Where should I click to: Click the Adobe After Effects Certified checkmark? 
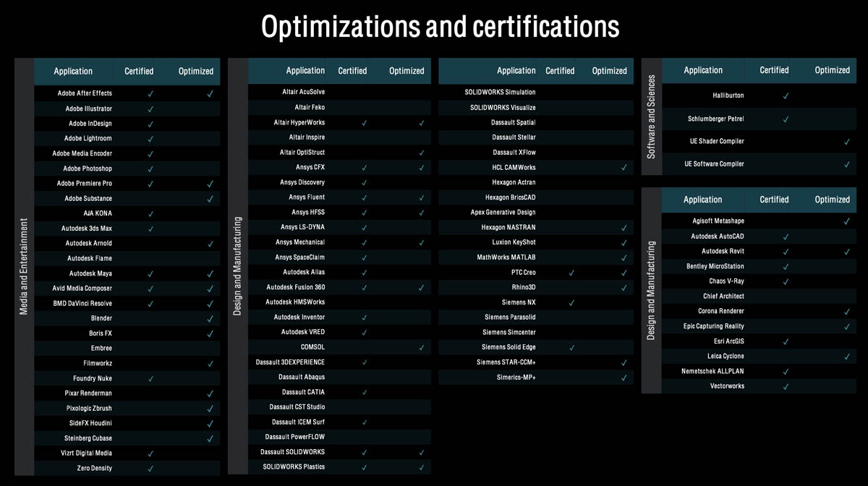point(150,94)
